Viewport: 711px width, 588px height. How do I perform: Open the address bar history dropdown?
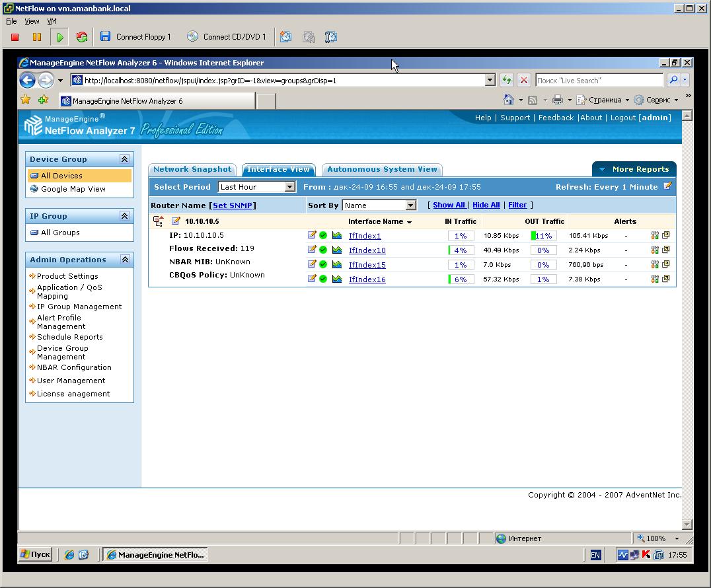[490, 81]
